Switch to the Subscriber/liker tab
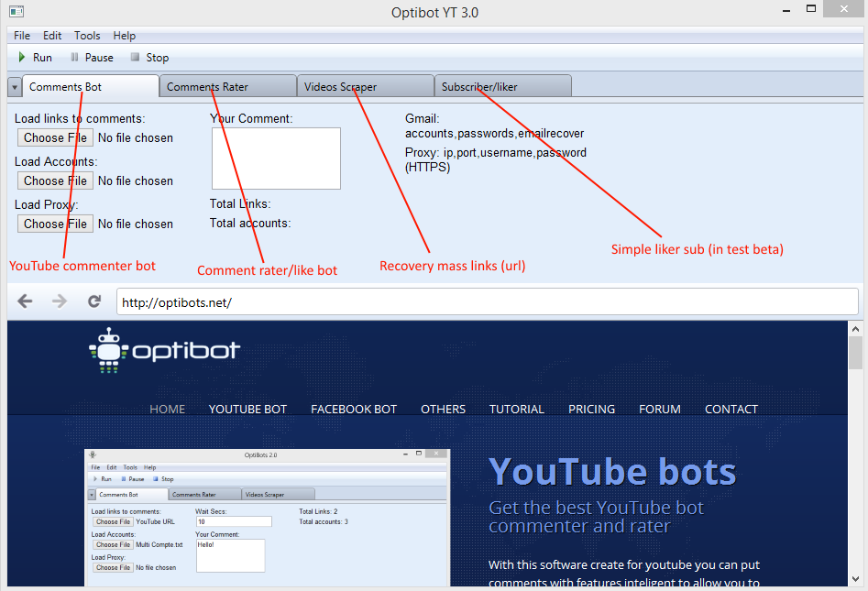 tap(502, 87)
